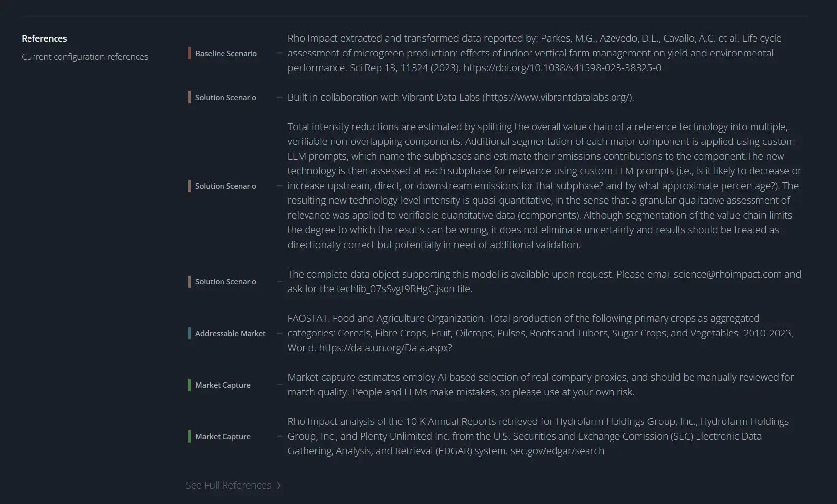Click the green bar beside the 10-K Market Capture entry

(x=189, y=436)
